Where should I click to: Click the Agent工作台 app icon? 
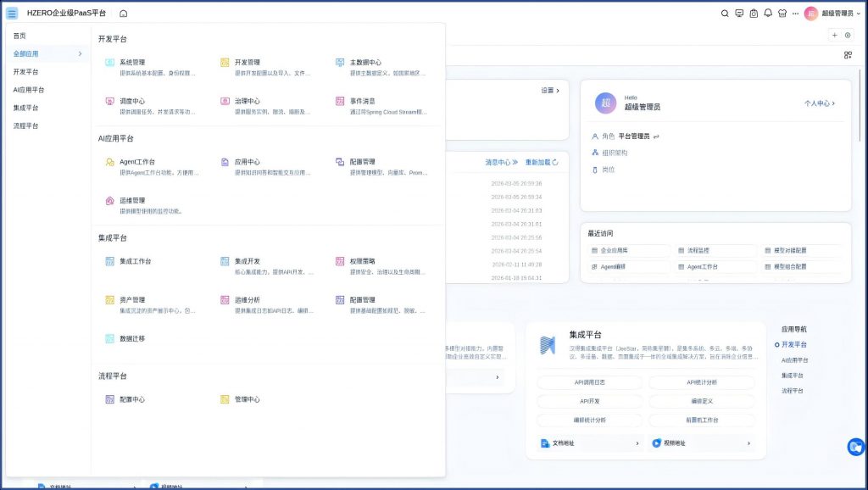110,162
